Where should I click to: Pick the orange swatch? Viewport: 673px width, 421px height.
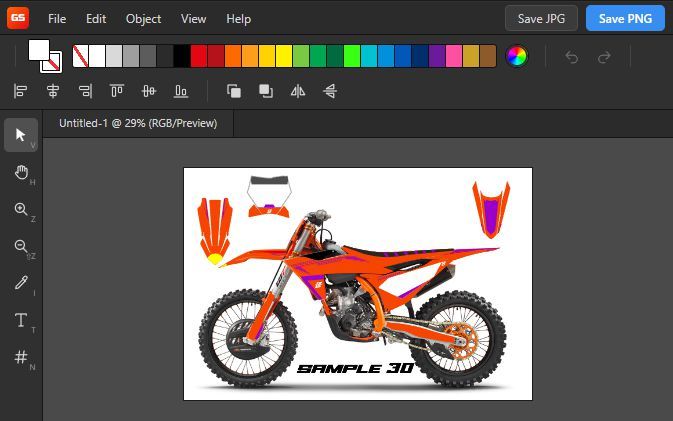click(x=233, y=56)
